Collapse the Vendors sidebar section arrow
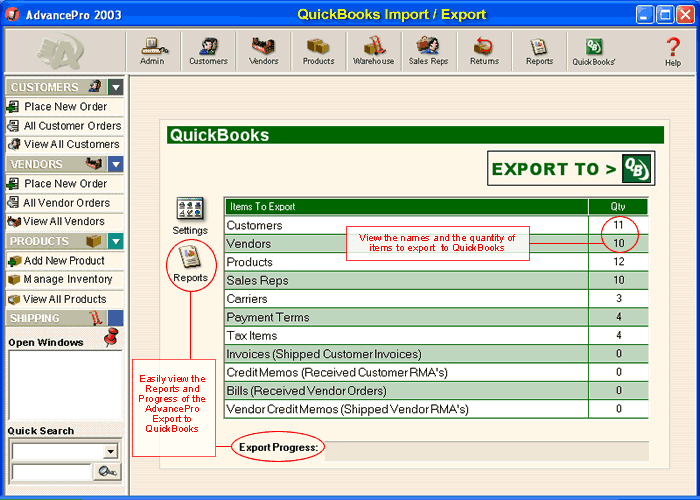Viewport: 700px width, 500px height. pyautogui.click(x=116, y=164)
